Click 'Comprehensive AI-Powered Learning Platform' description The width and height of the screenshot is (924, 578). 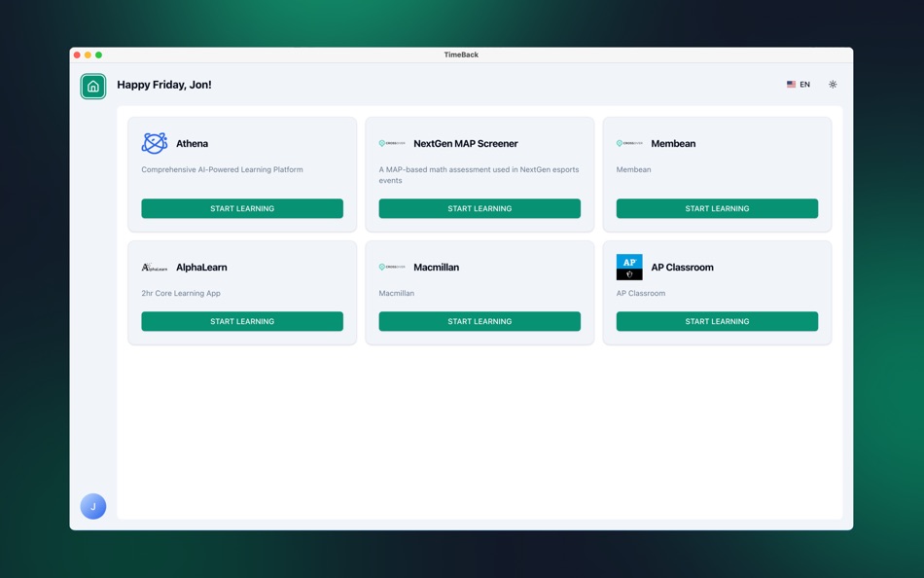click(x=222, y=169)
